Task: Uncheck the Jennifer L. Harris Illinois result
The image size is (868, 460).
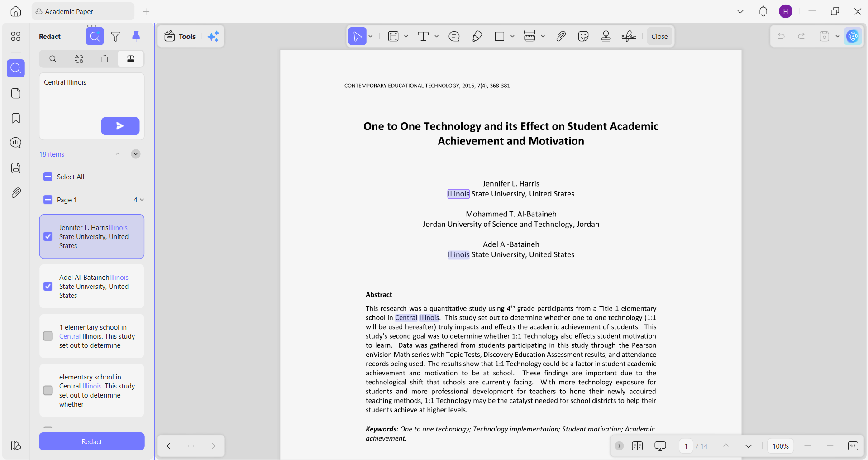Action: tap(48, 236)
